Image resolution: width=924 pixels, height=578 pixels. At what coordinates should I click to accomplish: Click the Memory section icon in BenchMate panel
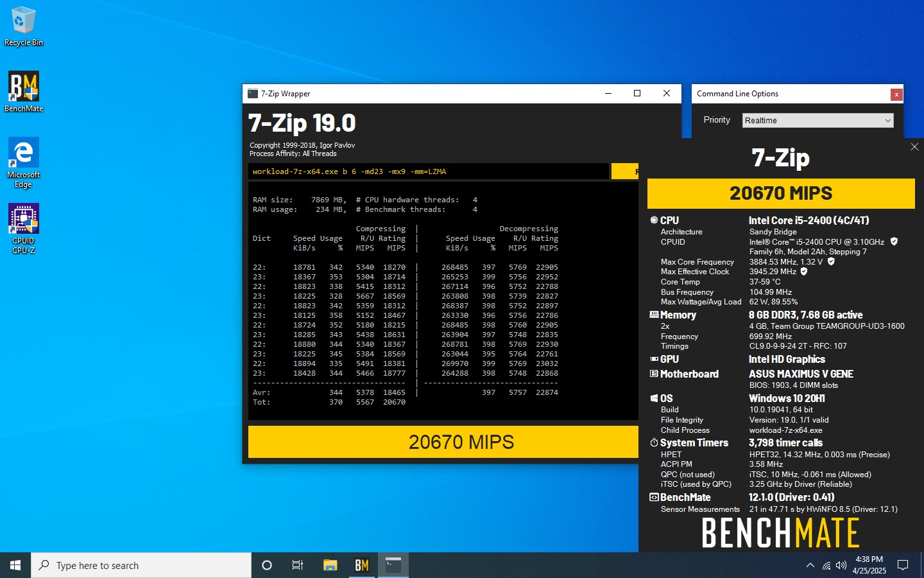(654, 315)
